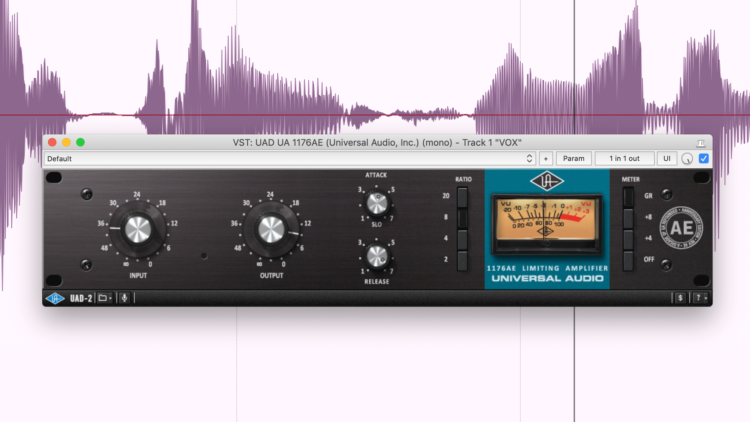Minimize the plugin window with yellow button
This screenshot has height=422, width=750.
tap(66, 142)
